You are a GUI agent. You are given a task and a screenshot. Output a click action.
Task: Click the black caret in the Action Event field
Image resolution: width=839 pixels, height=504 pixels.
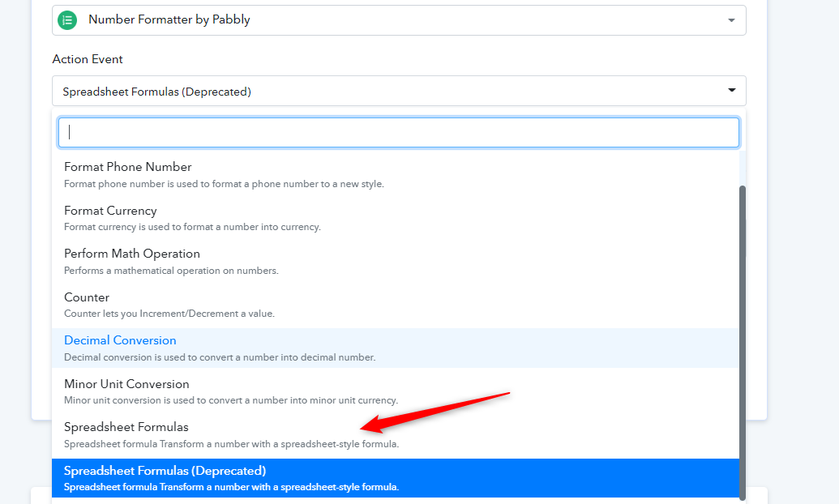(731, 91)
